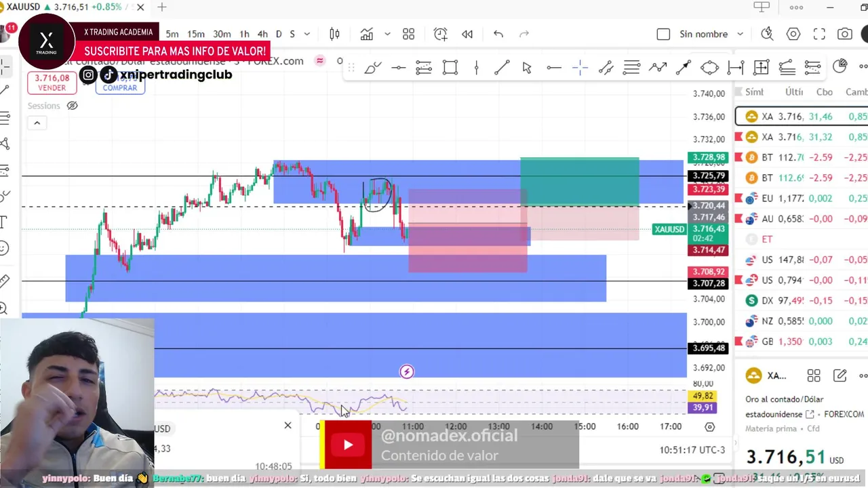Select the Trend Line tool in favorites bar
The width and height of the screenshot is (868, 488).
click(502, 67)
